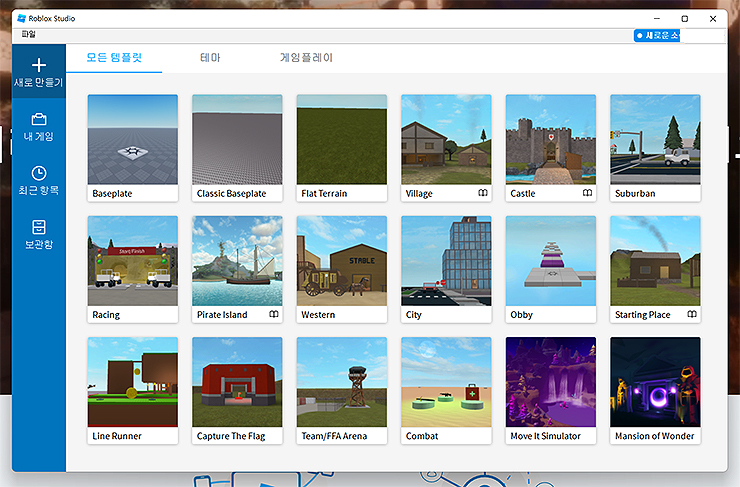This screenshot has height=487, width=740.
Task: Click the Mansion of Wonder label text
Action: click(x=655, y=436)
